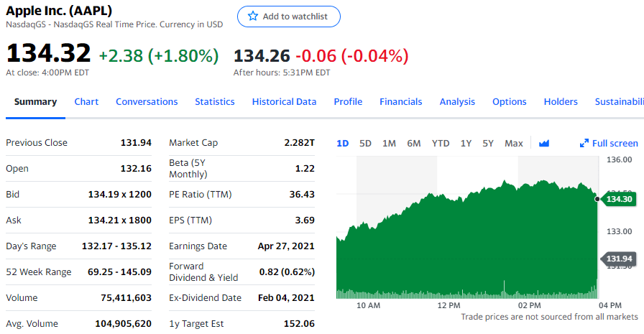The image size is (644, 334).
Task: Click the 134.32 closing price
Action: [x=48, y=53]
